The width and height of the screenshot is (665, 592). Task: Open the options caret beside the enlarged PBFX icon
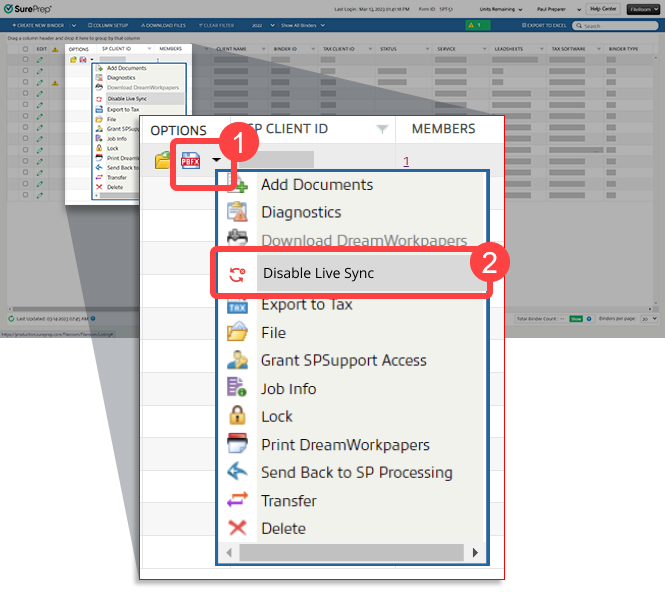(x=216, y=160)
